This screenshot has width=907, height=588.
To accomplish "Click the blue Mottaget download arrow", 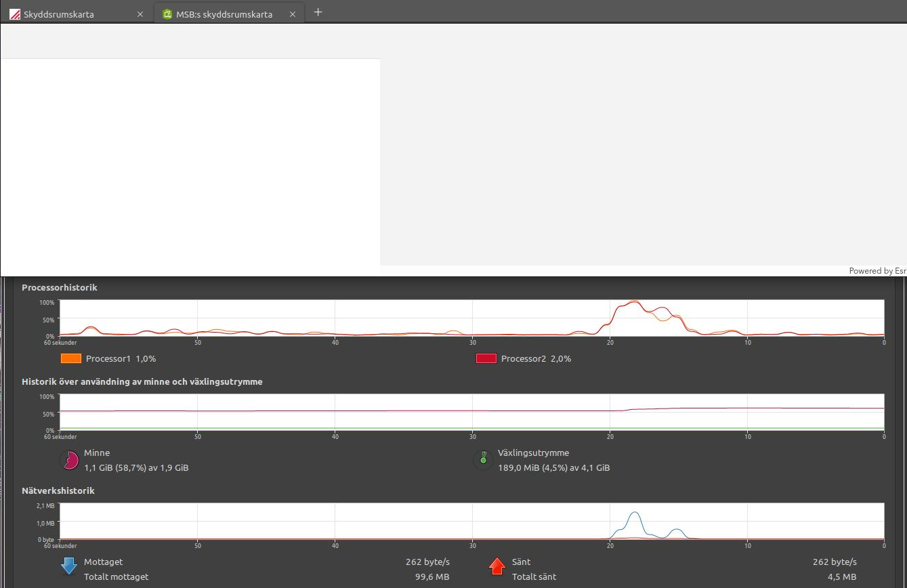I will [69, 566].
